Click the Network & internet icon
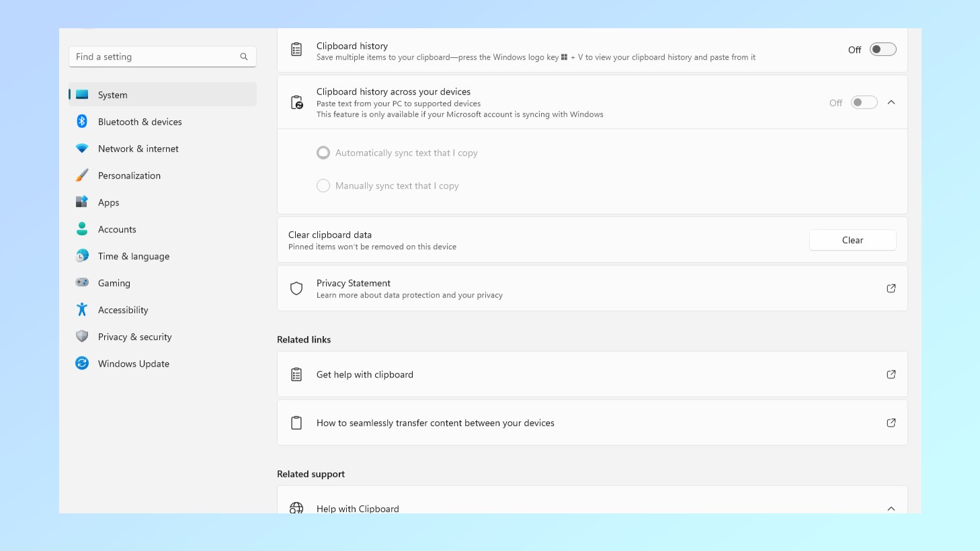This screenshot has width=980, height=551. (x=82, y=149)
